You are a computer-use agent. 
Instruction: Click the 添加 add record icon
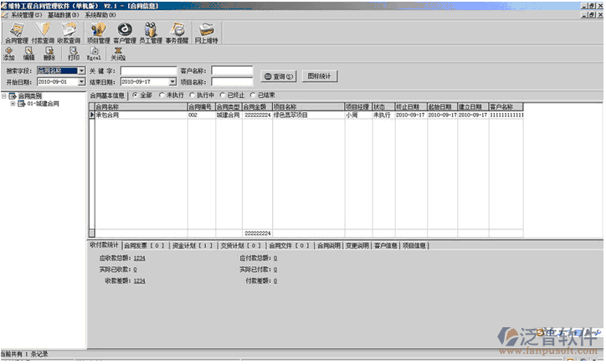point(9,53)
